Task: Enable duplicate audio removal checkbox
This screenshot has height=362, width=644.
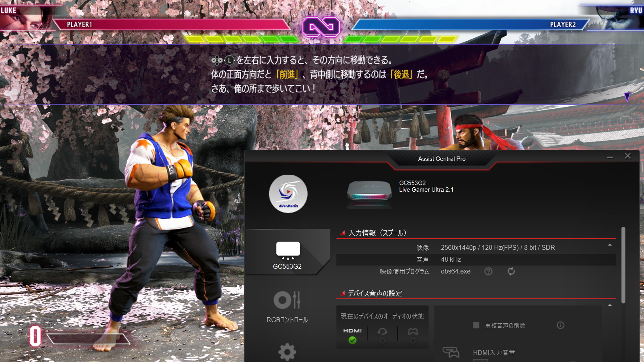Action: click(x=476, y=325)
